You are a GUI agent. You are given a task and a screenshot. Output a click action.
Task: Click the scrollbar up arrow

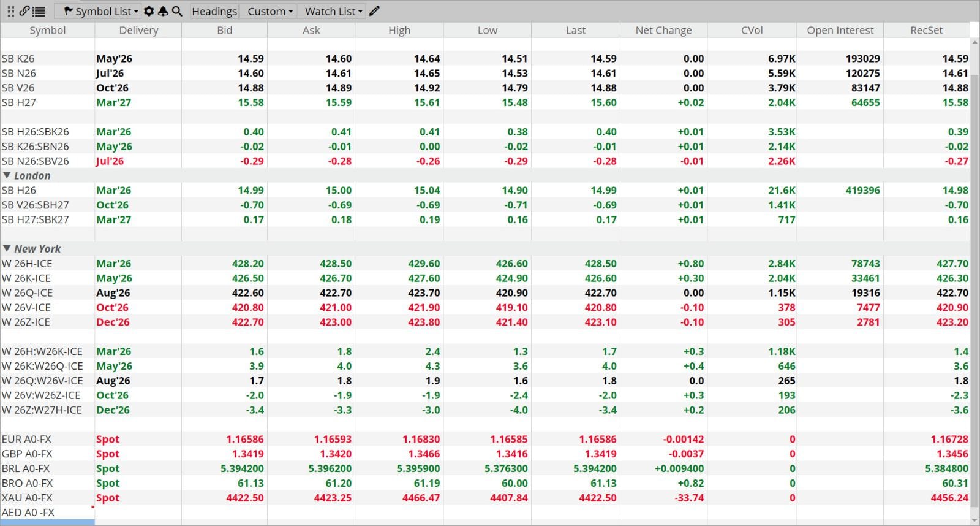pyautogui.click(x=974, y=43)
